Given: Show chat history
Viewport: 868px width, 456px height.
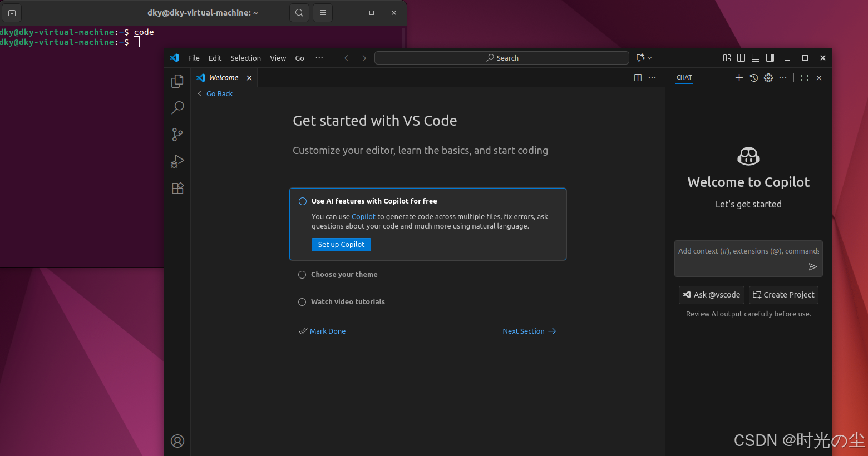Looking at the screenshot, I should click(754, 78).
